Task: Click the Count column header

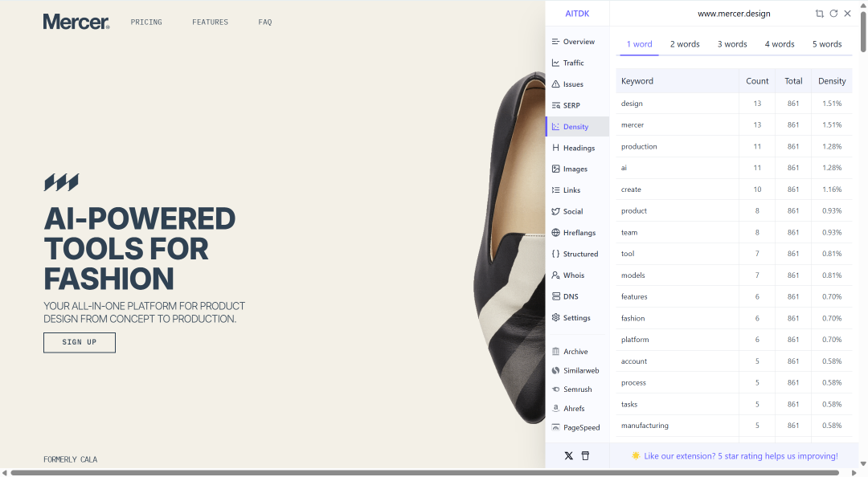Action: pyautogui.click(x=757, y=81)
